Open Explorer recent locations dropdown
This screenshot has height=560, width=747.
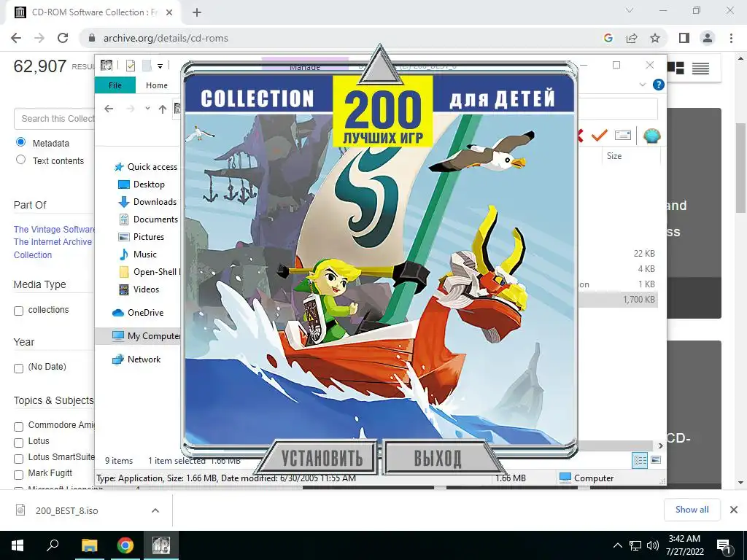tap(147, 109)
